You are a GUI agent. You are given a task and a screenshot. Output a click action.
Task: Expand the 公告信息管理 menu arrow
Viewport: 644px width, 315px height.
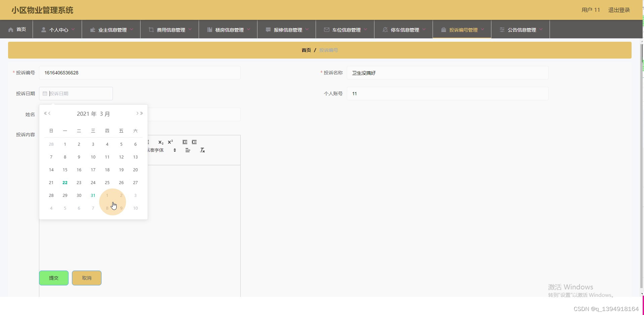(x=541, y=29)
